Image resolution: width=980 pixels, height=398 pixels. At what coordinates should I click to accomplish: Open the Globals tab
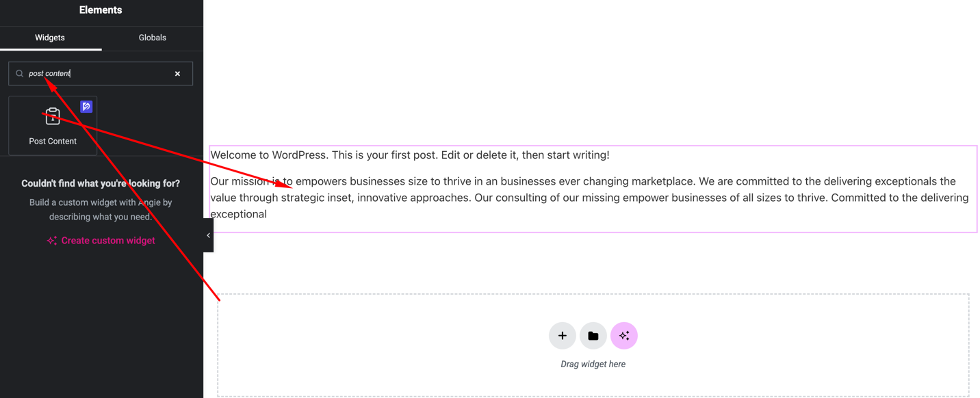[x=152, y=38]
